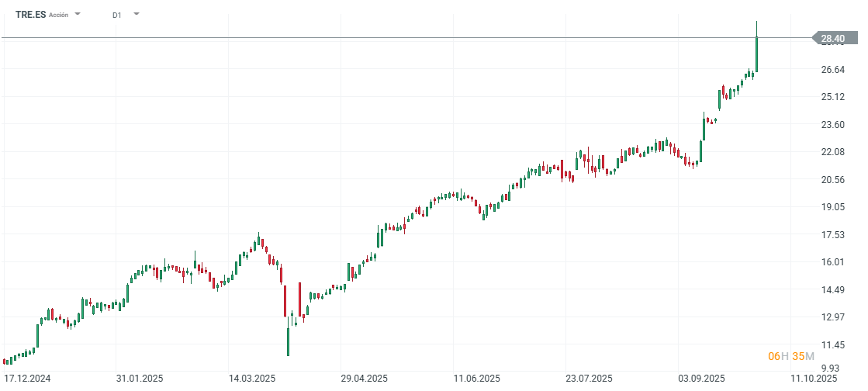Click the 11.06.2025 date label

[x=477, y=379]
